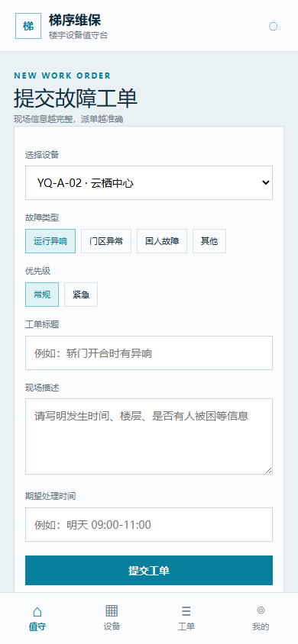Set priority to 紧急

[81, 295]
